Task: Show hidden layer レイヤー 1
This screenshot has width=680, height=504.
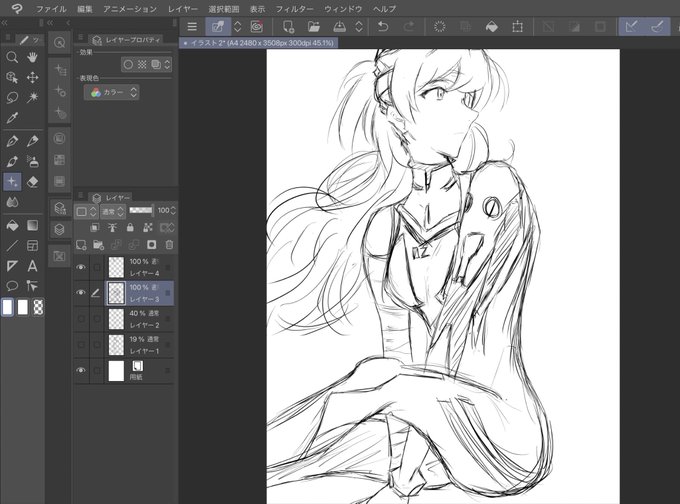Action: click(x=81, y=345)
